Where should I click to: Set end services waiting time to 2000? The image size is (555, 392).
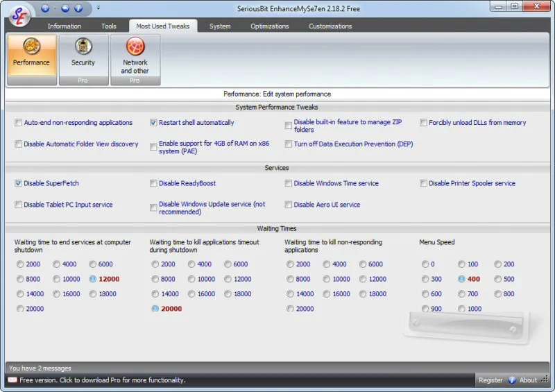click(x=20, y=264)
